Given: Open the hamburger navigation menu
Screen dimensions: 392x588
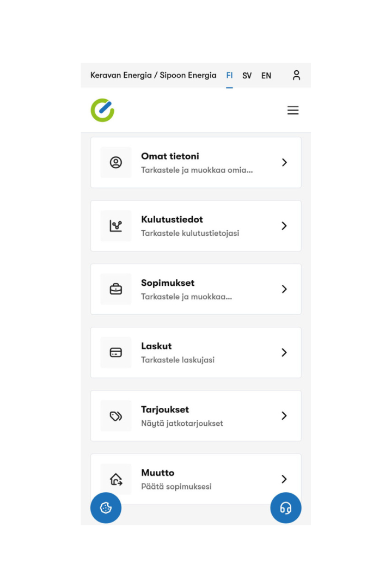Looking at the screenshot, I should (293, 110).
